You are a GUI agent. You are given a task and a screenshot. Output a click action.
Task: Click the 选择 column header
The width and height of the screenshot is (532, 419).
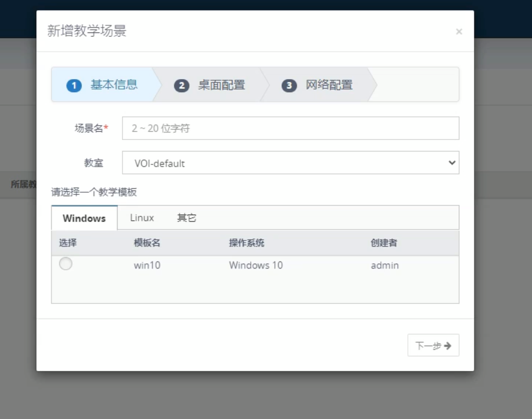pyautogui.click(x=68, y=243)
